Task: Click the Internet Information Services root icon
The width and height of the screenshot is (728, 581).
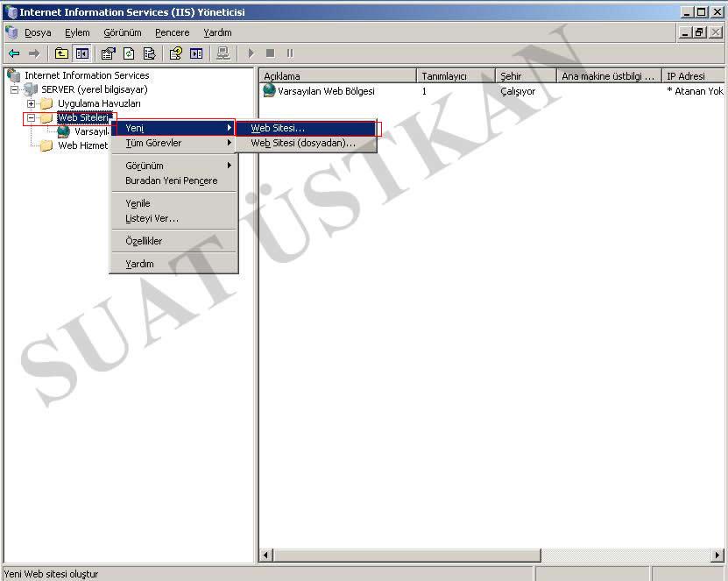Action: (x=14, y=75)
